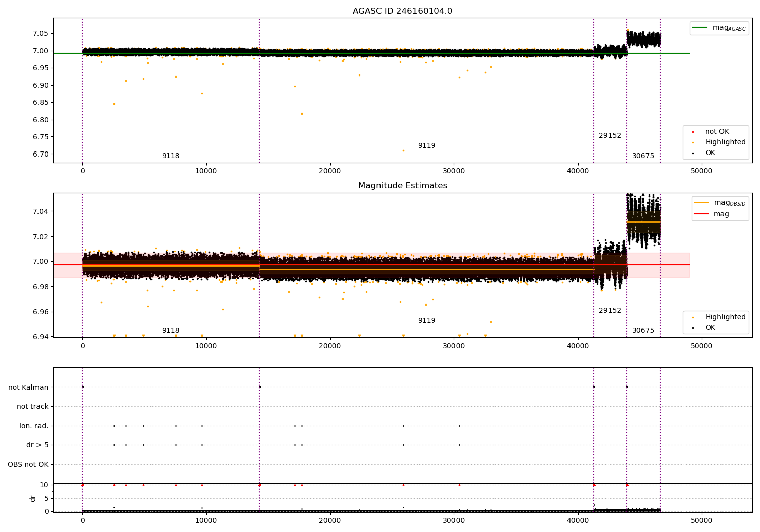Click the 7.05 y-axis tick label
The image size is (760, 532).
[x=41, y=33]
